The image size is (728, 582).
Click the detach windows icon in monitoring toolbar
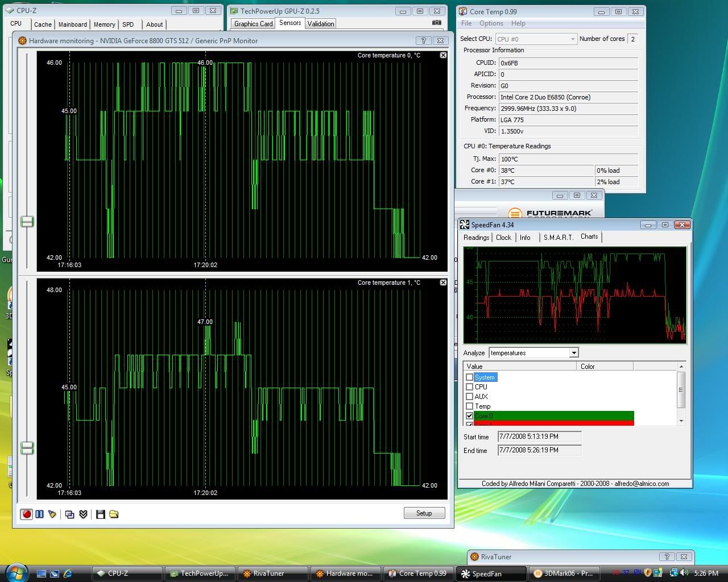pyautogui.click(x=69, y=514)
